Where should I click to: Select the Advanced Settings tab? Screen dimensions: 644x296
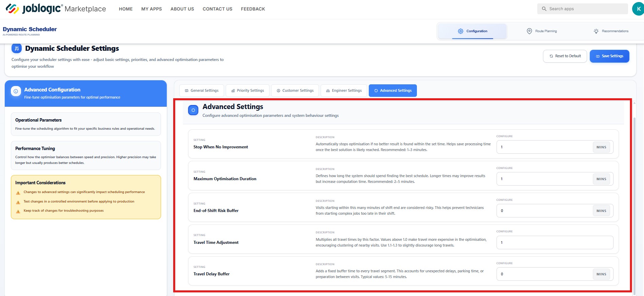pyautogui.click(x=393, y=90)
